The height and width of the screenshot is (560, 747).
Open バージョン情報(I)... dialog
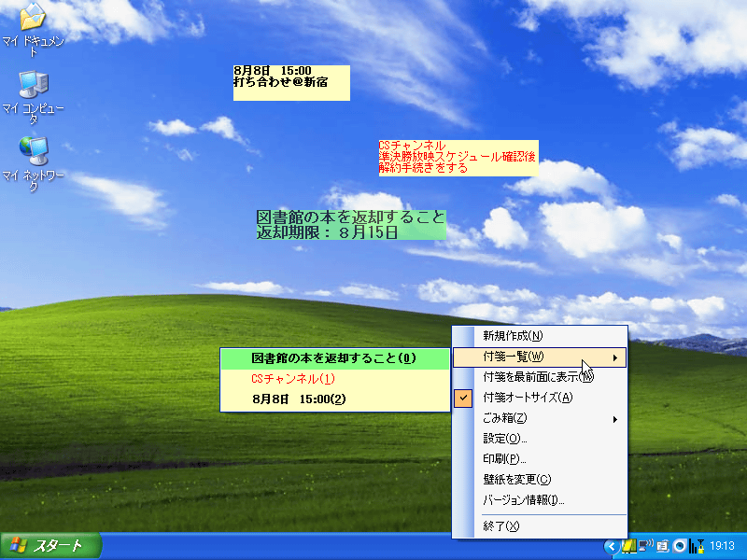pyautogui.click(x=540, y=500)
